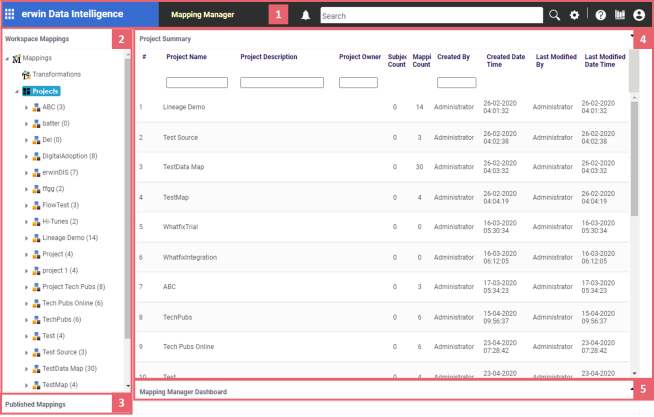Select the WhatfixTrial project row
The width and height of the screenshot is (654, 417).
click(382, 227)
